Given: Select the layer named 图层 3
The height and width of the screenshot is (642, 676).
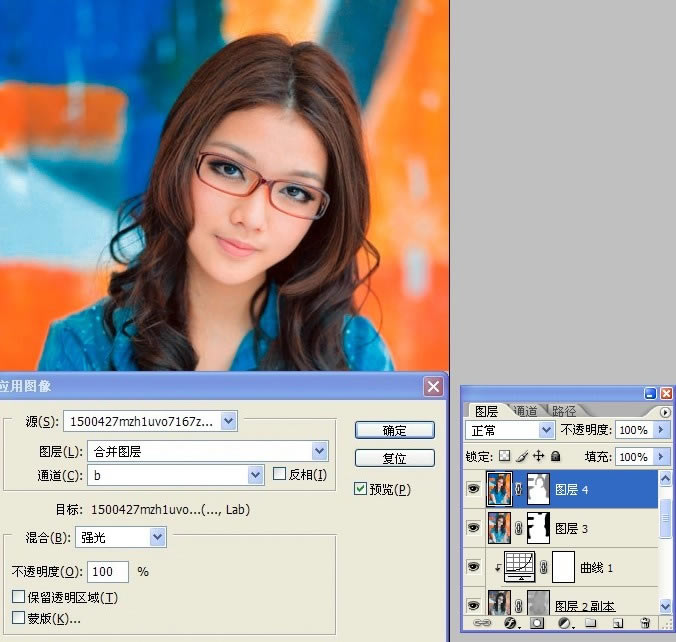Looking at the screenshot, I should 571,528.
